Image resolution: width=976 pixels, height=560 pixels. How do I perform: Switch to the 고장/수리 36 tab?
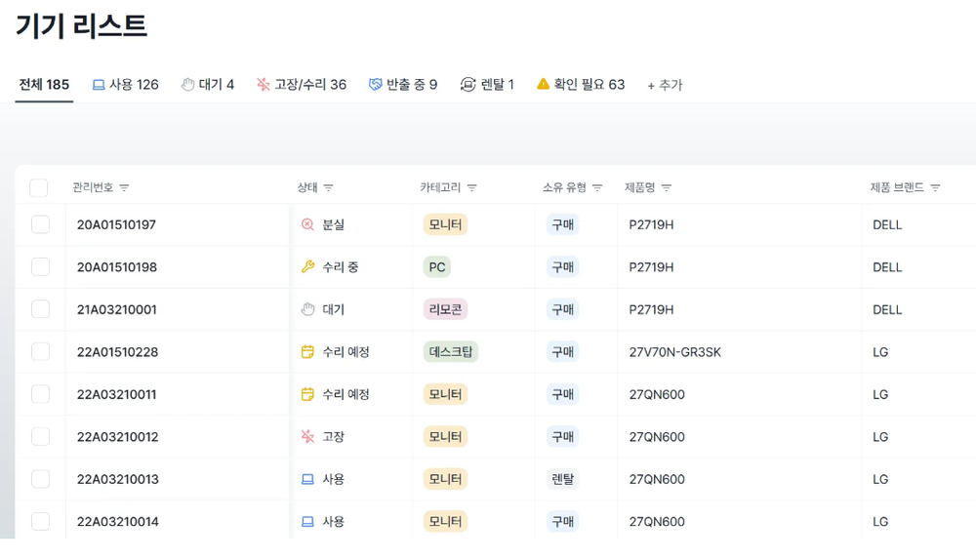coord(302,85)
